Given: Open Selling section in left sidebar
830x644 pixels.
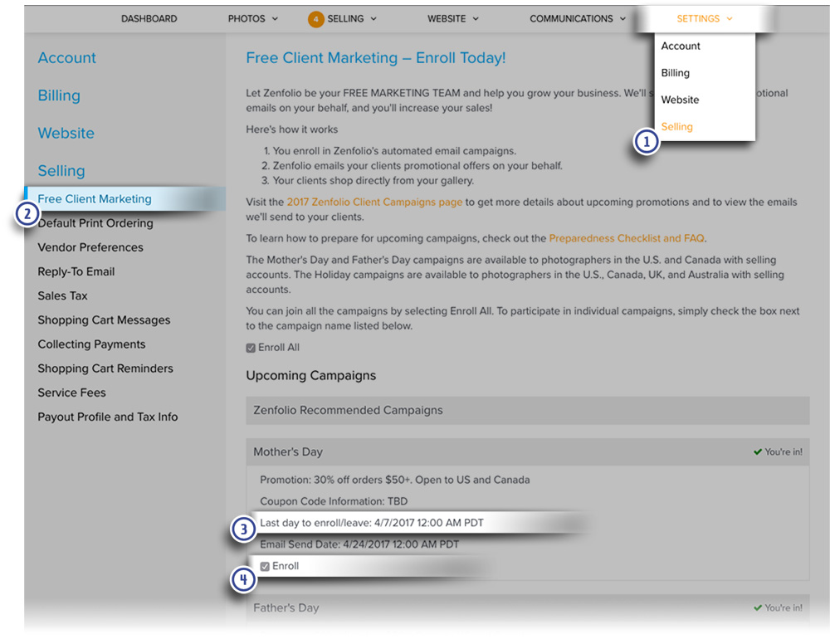Looking at the screenshot, I should click(x=61, y=171).
